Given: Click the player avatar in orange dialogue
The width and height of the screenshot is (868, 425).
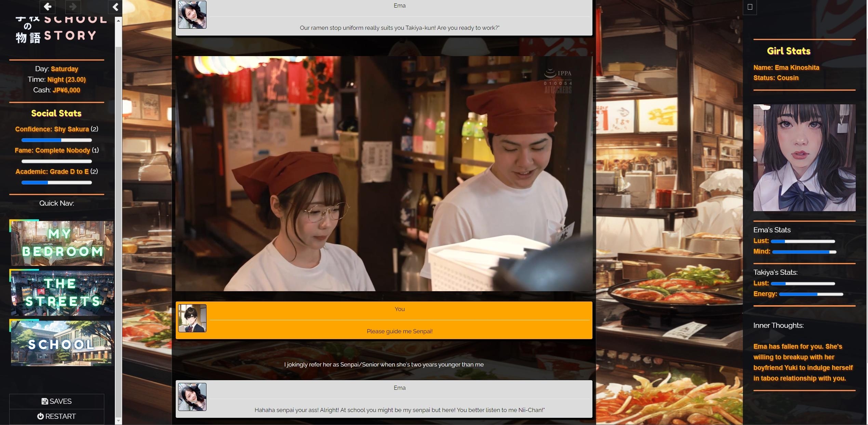Looking at the screenshot, I should coord(192,318).
